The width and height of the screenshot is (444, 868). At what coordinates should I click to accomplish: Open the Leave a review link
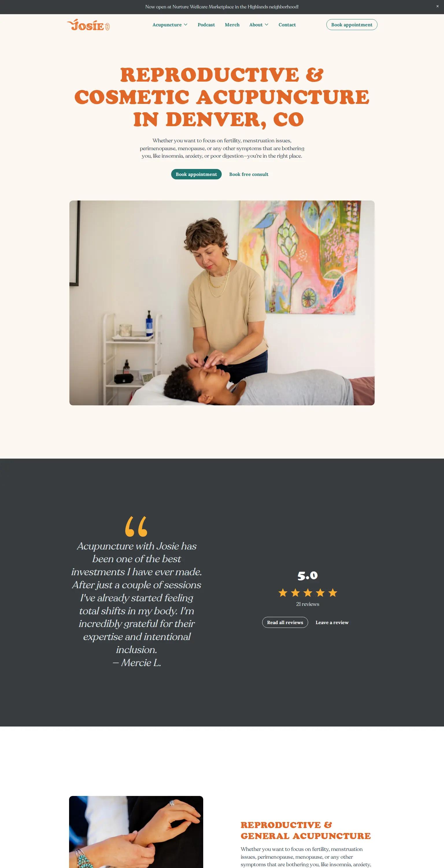click(x=332, y=622)
